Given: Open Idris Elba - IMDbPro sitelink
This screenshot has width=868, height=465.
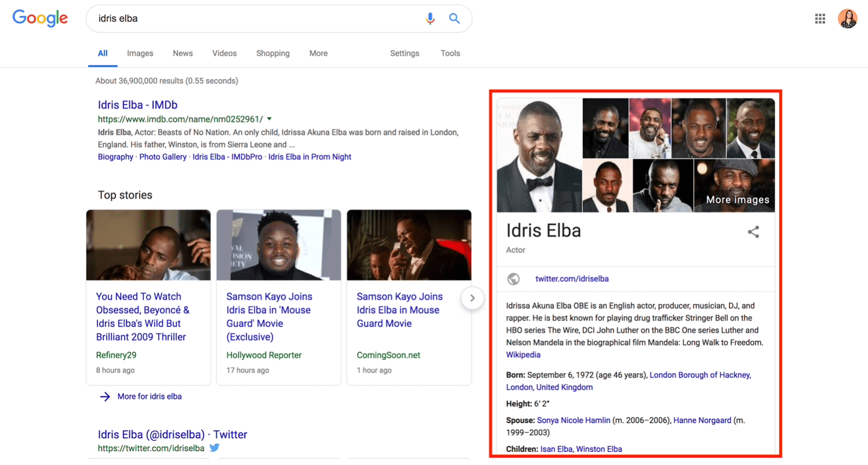Looking at the screenshot, I should click(x=227, y=157).
